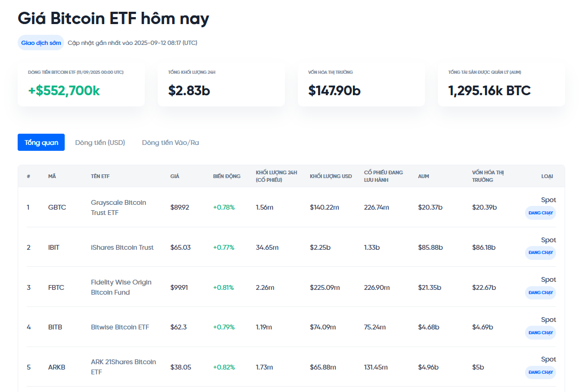Click the ARK 21Shares Bitcoin ETF name
The width and height of the screenshot is (586, 392).
[x=123, y=367]
